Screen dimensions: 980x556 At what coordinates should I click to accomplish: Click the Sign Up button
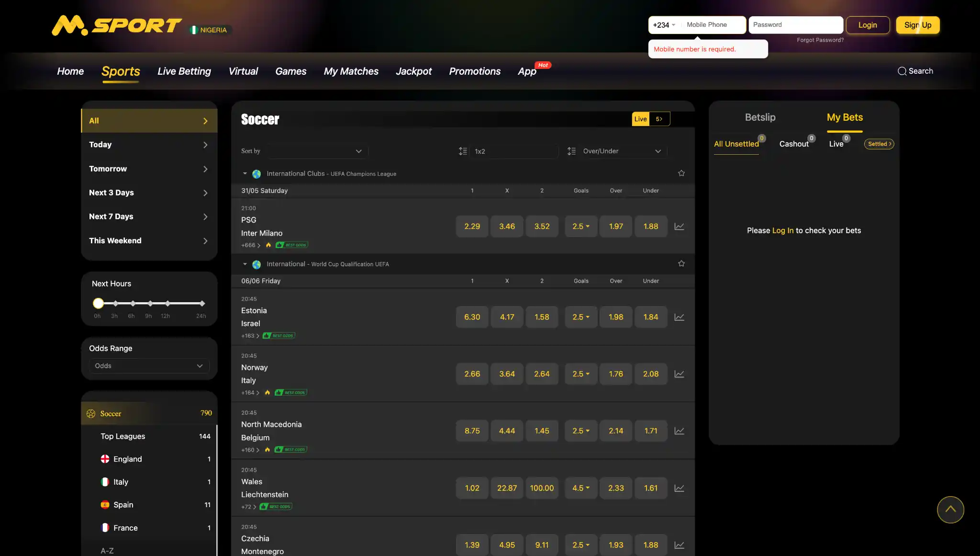[x=918, y=25]
